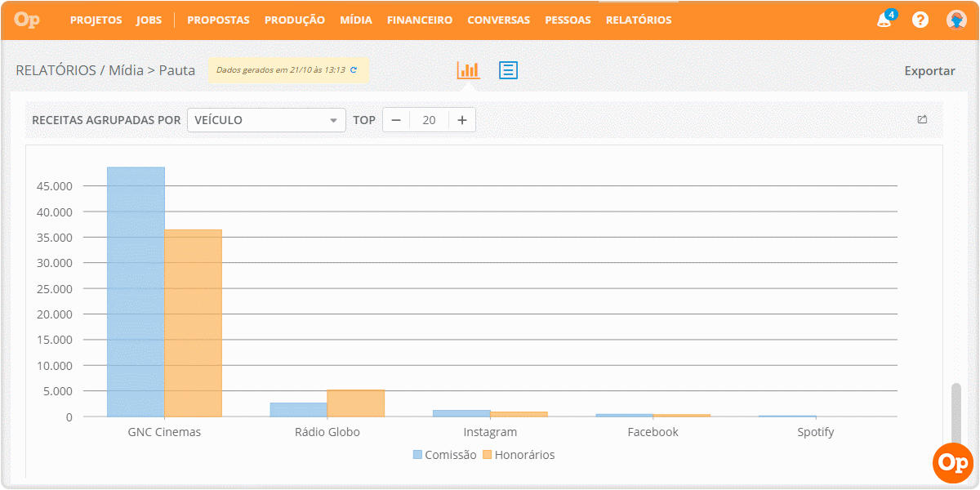Open the RELATÓRIOS menu

coord(639,20)
